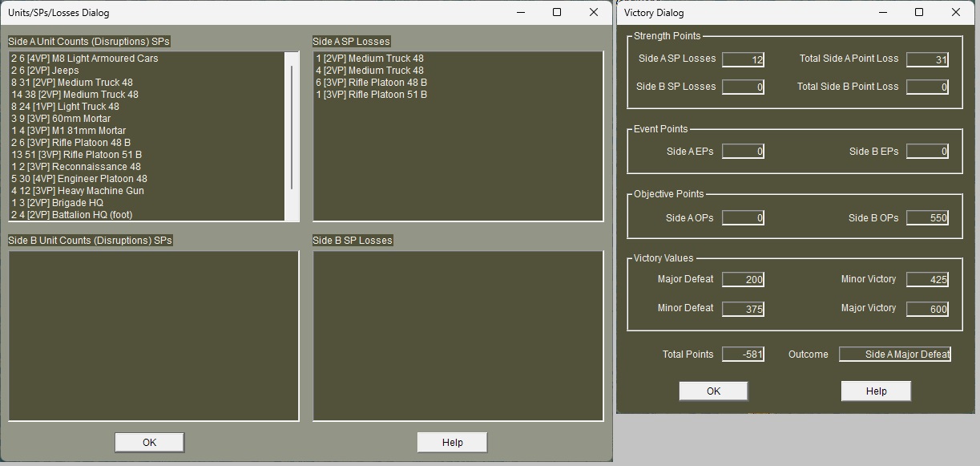Close the Units/SPs/Losses Dialog window
Image resolution: width=980 pixels, height=466 pixels.
(594, 12)
